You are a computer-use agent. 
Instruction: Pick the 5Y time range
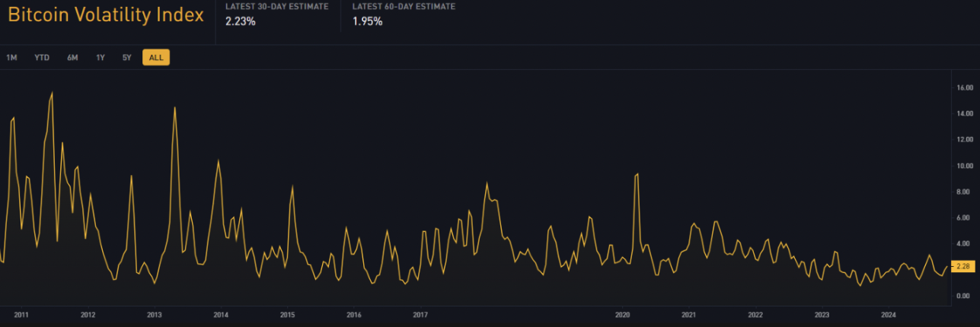tap(127, 58)
